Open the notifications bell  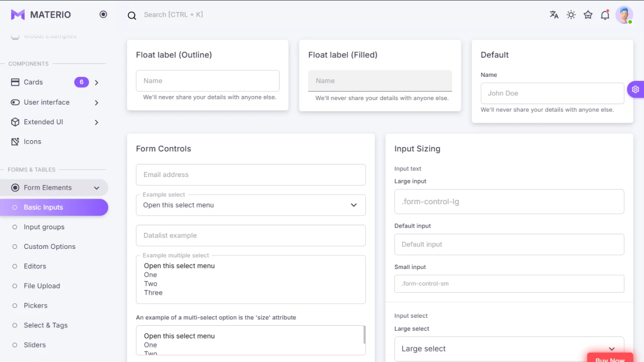(x=605, y=15)
